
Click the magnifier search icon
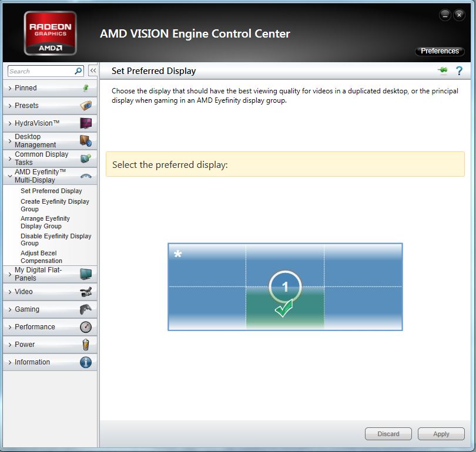pos(78,71)
